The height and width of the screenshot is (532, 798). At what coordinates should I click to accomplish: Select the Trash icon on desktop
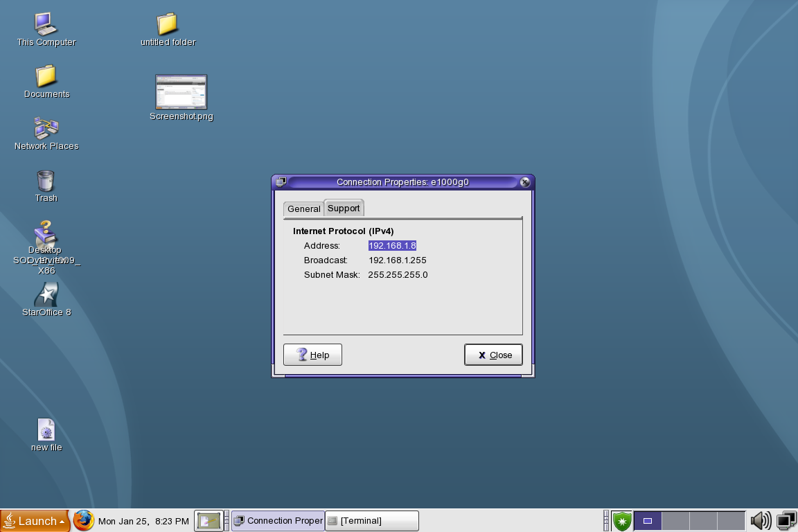click(x=46, y=181)
